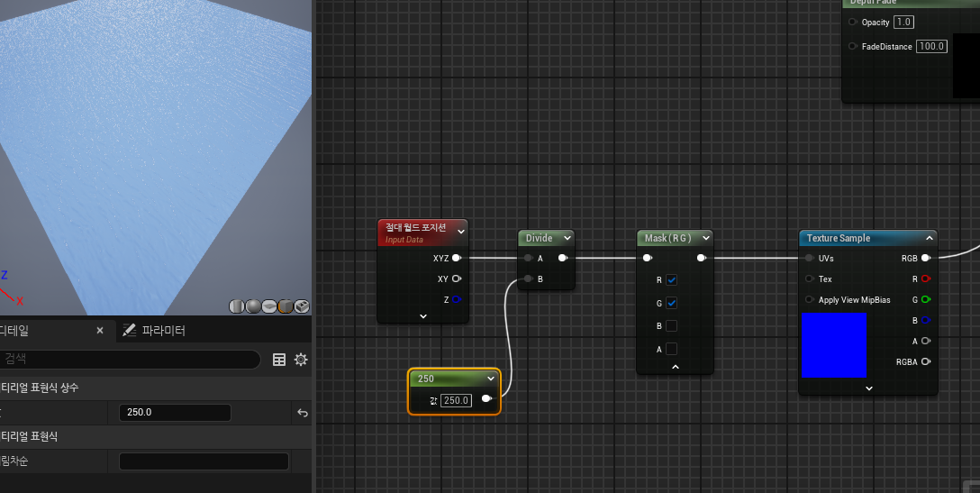The image size is (980, 493).
Task: Select the 디테일 tab
Action: [15, 330]
